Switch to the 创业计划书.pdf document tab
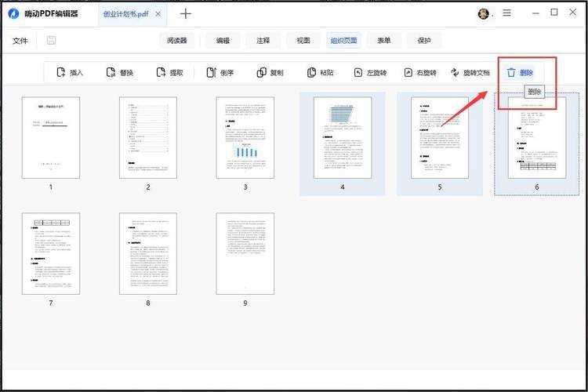 pos(125,14)
